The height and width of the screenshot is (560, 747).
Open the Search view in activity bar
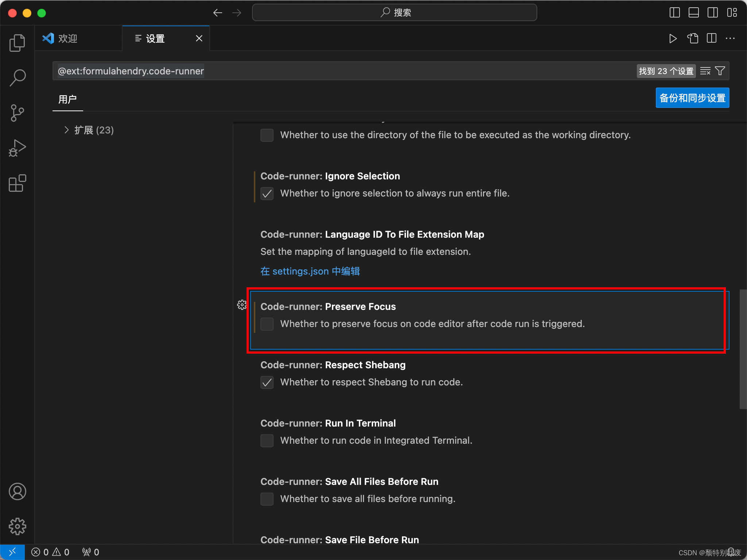pyautogui.click(x=17, y=78)
